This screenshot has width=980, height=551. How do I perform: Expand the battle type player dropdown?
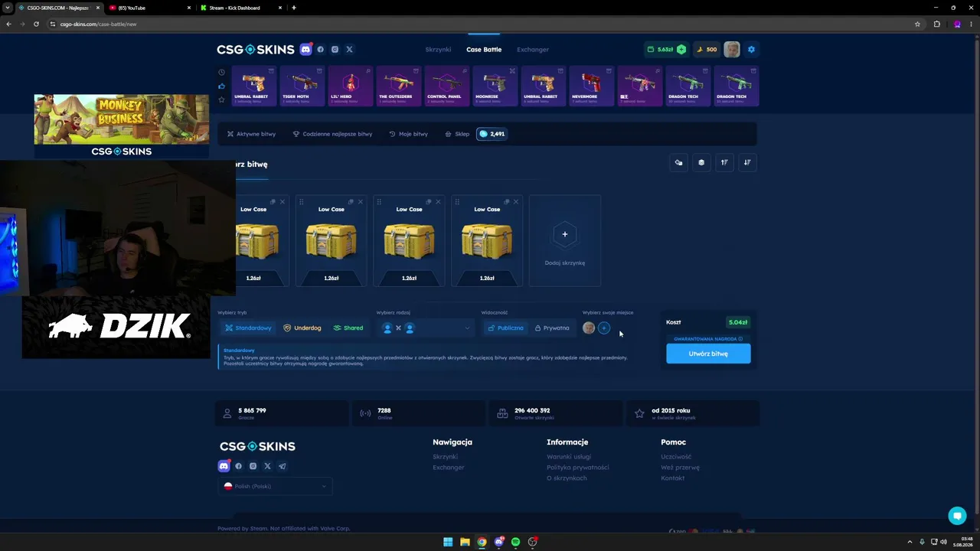[x=425, y=328]
